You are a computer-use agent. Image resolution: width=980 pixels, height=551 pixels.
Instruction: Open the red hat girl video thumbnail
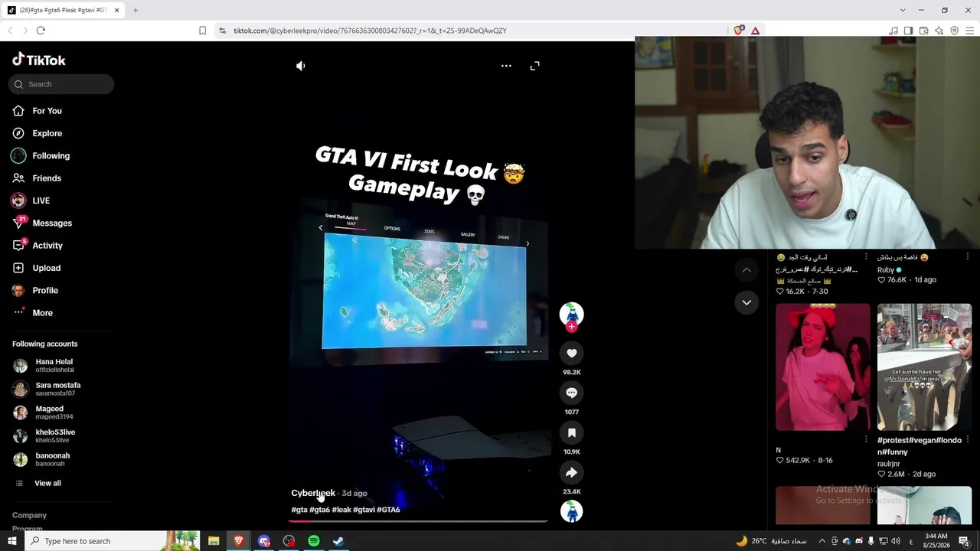coord(823,367)
